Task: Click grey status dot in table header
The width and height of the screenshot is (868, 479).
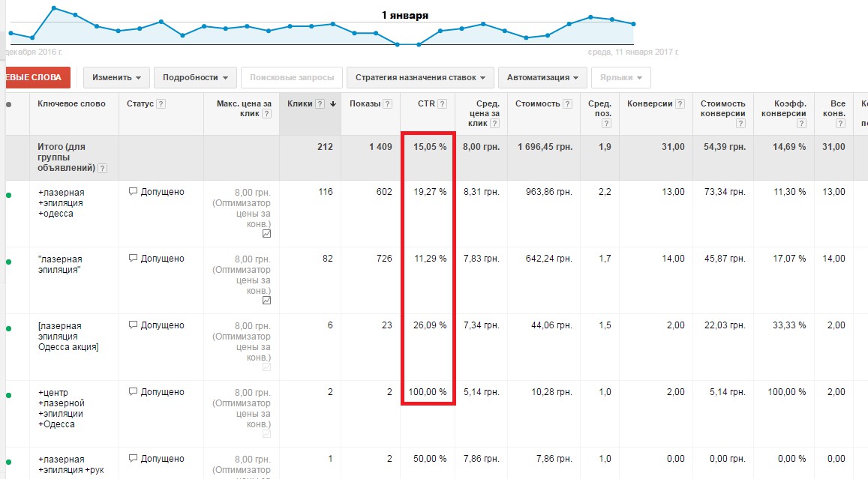Action: pos(8,104)
